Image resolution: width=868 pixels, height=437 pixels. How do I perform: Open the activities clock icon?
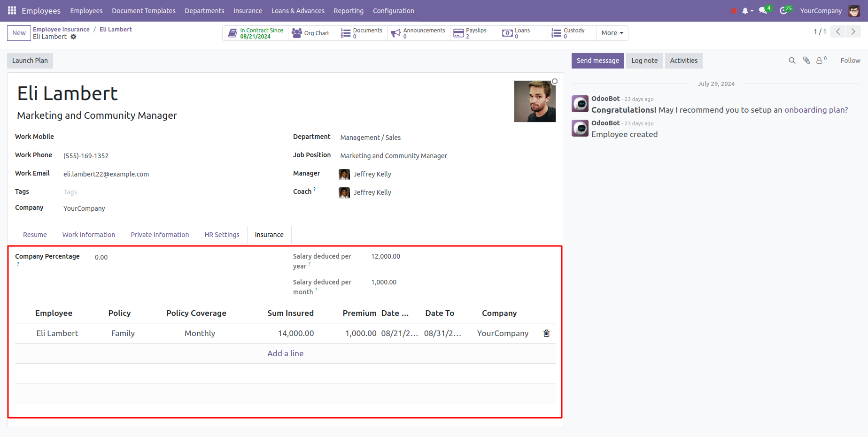(783, 11)
